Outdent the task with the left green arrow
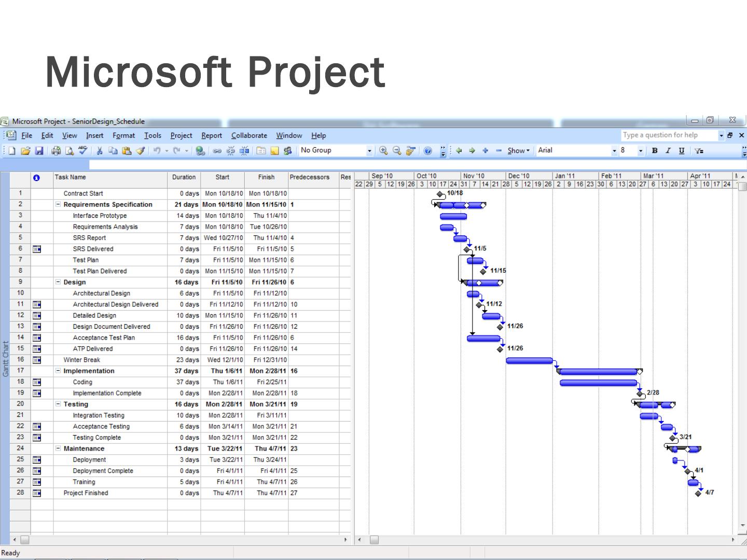747x560 pixels. point(459,151)
